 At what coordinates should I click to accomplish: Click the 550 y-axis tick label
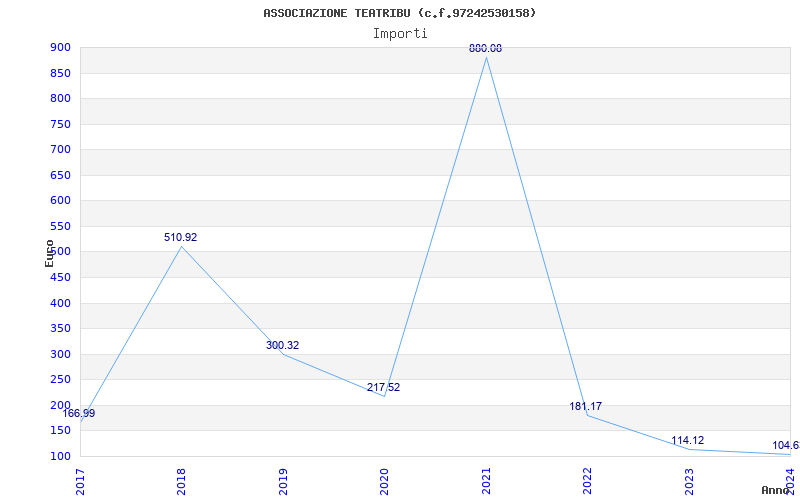pyautogui.click(x=60, y=227)
